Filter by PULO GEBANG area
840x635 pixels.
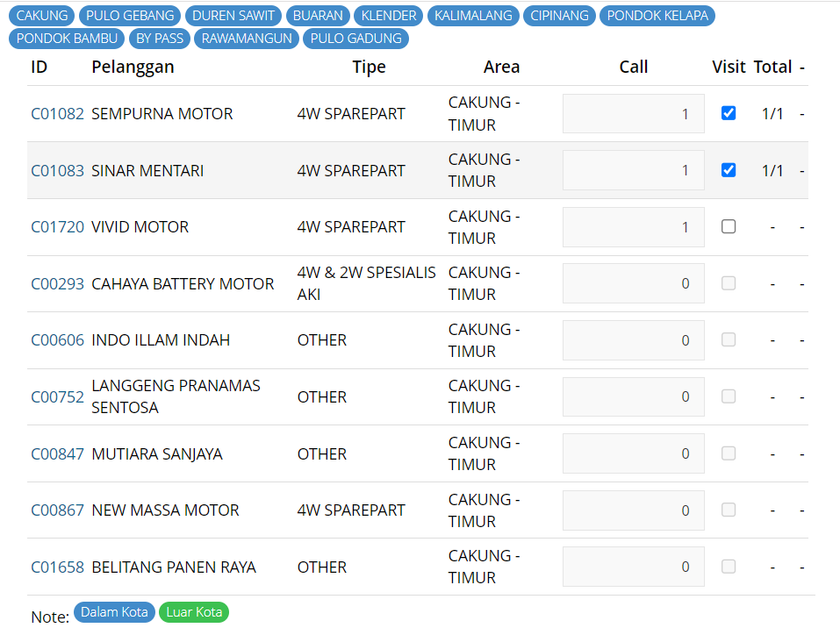(131, 16)
